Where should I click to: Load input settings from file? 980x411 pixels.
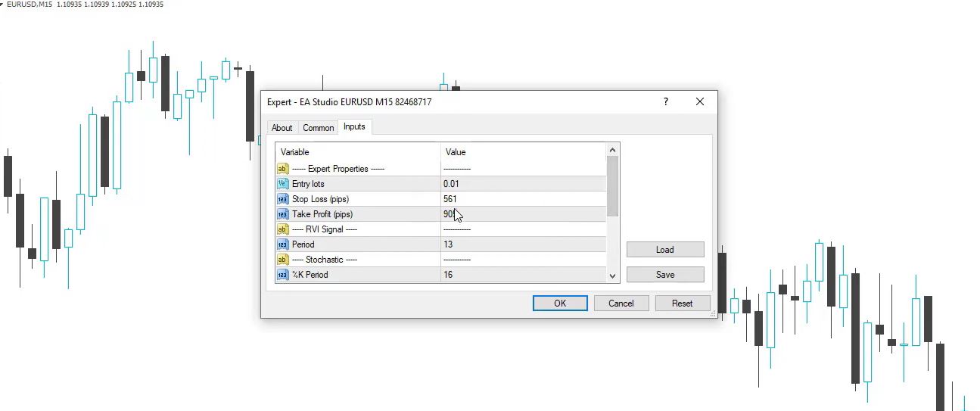665,250
